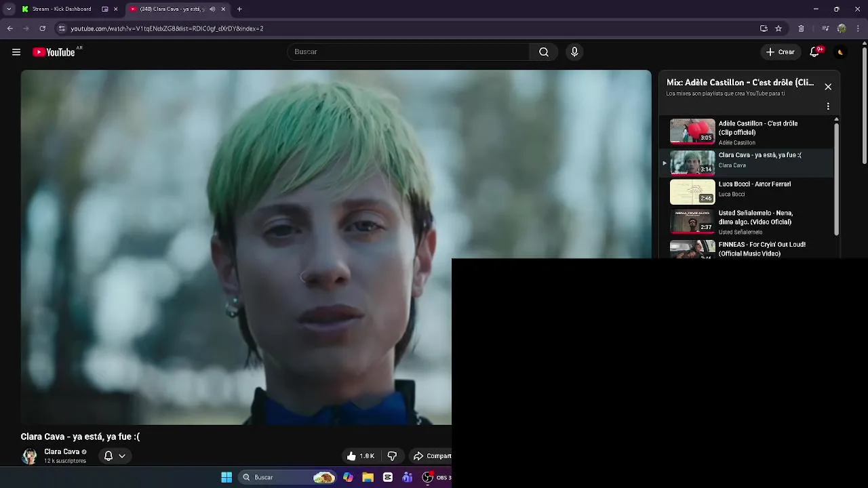Click the YouTube search field
The height and width of the screenshot is (488, 868).
[408, 52]
